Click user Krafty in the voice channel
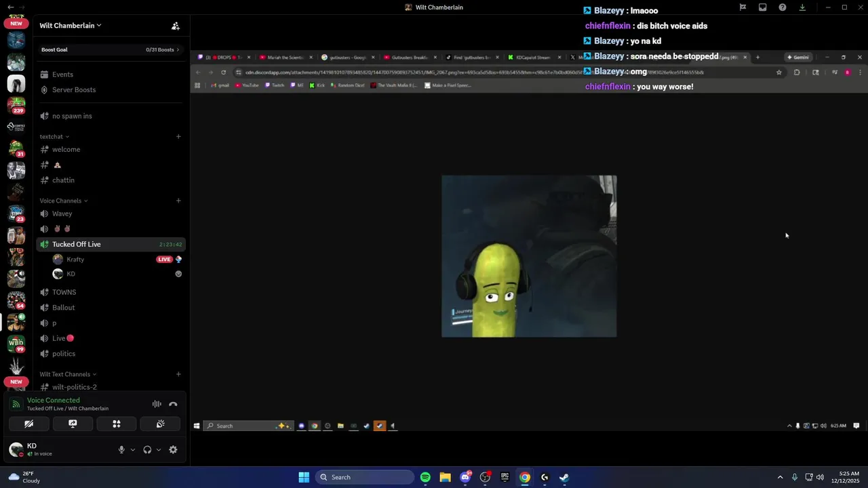 click(75, 260)
